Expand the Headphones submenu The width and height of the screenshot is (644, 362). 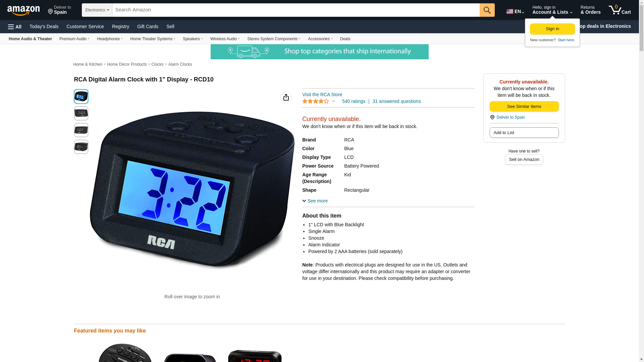tap(110, 39)
